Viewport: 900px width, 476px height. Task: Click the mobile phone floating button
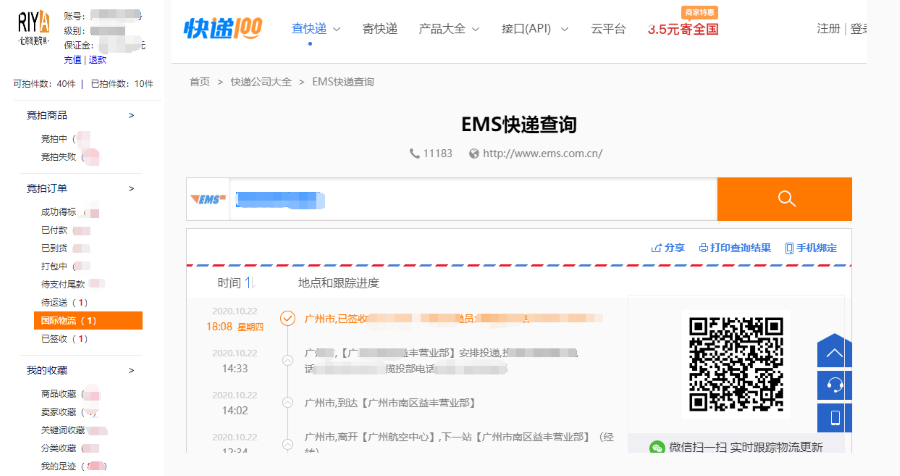coord(833,417)
